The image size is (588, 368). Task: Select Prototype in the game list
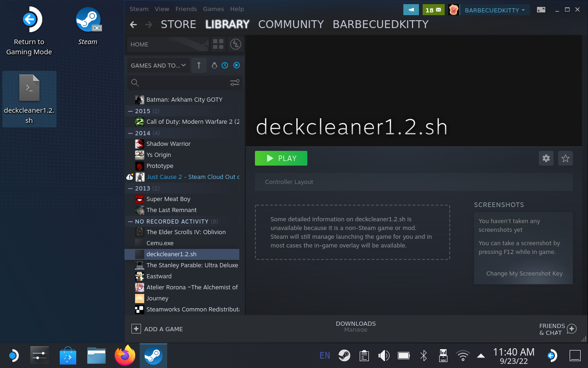coord(182,166)
